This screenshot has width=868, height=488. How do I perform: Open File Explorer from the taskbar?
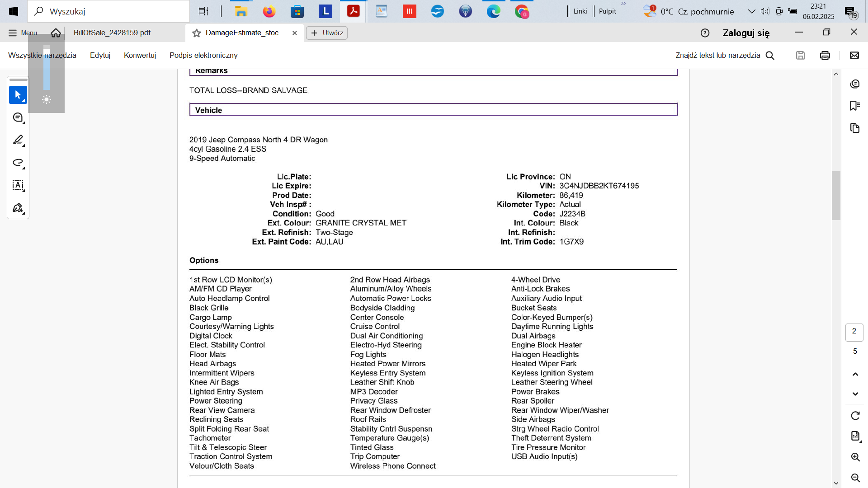click(241, 11)
